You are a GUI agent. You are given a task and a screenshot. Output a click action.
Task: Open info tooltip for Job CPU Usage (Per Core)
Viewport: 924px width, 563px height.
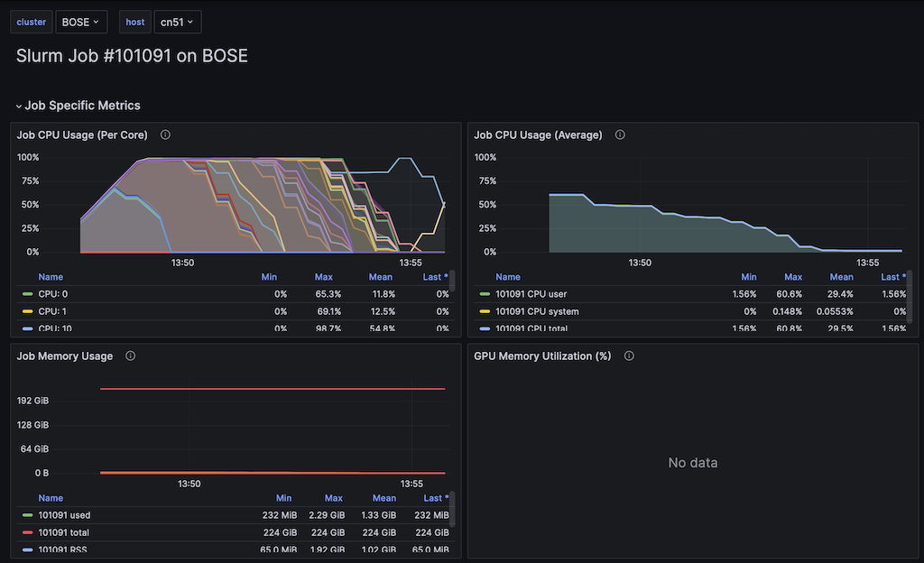[x=165, y=134]
